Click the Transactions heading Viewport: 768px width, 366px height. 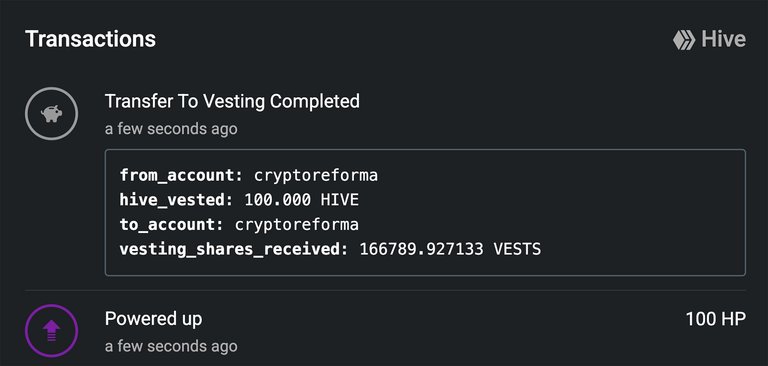click(90, 39)
